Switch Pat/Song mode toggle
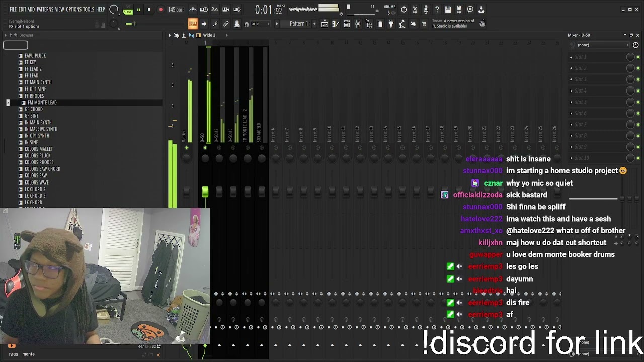The width and height of the screenshot is (644, 362). (x=128, y=10)
